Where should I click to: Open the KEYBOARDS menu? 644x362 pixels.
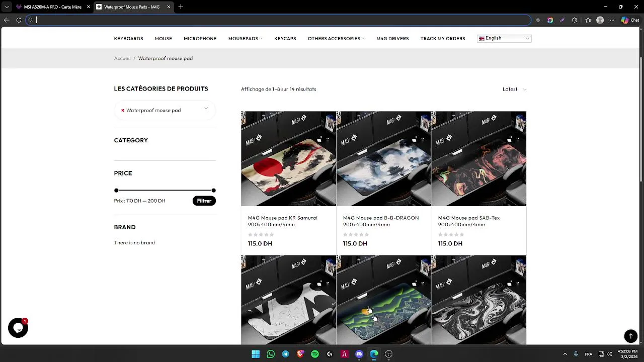click(x=128, y=39)
